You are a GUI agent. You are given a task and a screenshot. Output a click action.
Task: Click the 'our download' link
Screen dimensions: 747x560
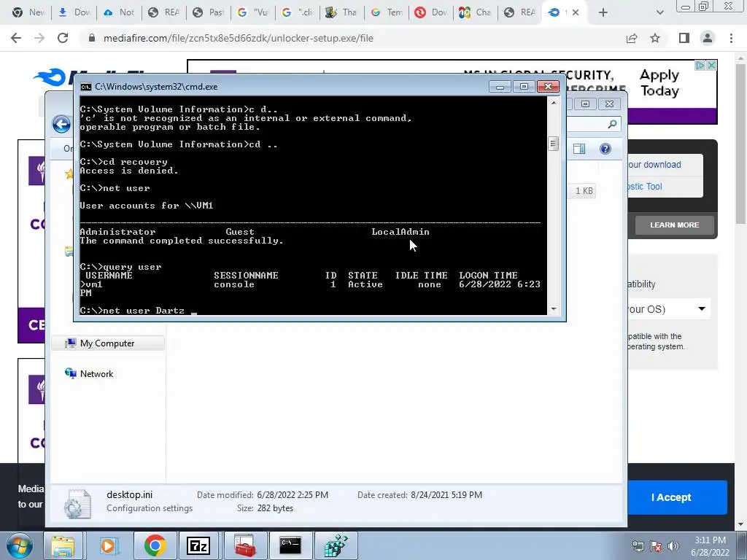(x=654, y=165)
